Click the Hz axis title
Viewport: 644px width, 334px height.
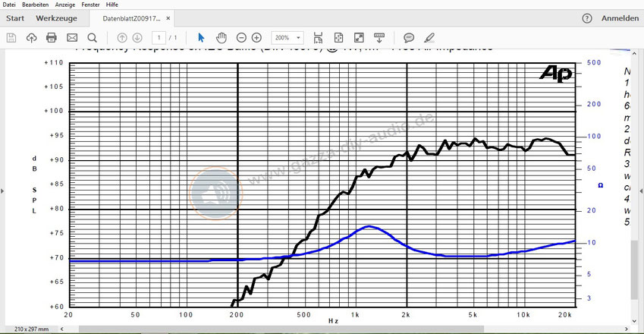coord(333,321)
